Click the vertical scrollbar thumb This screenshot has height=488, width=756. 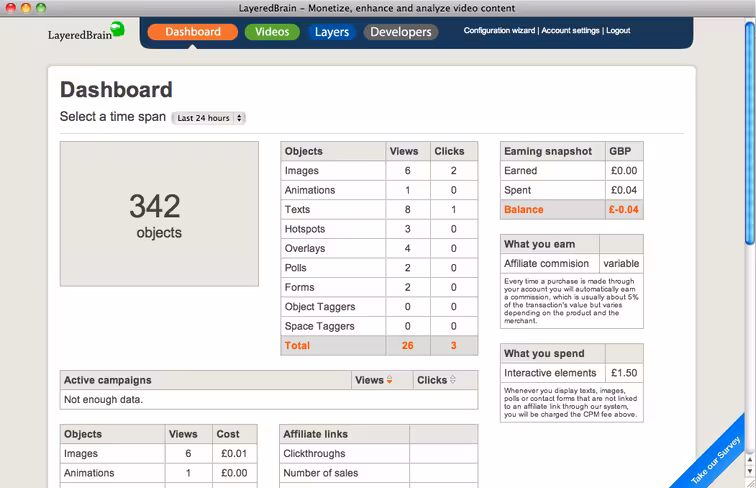[x=750, y=134]
